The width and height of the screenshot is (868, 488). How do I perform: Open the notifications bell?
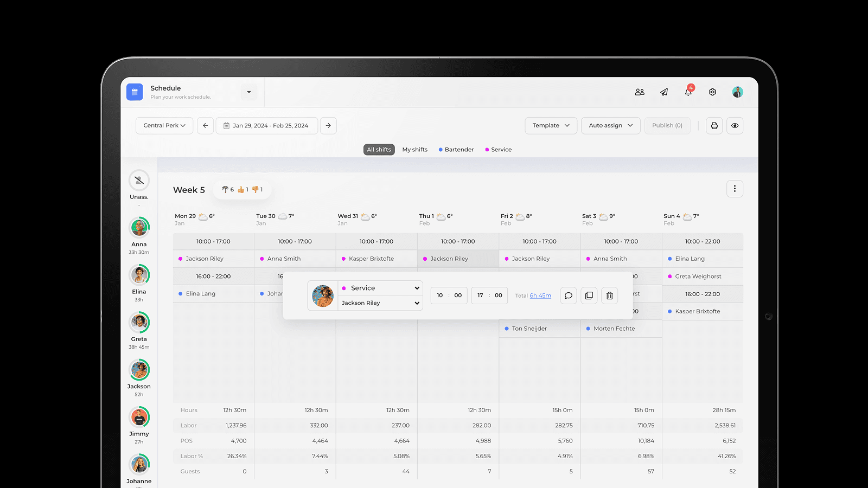(x=688, y=92)
